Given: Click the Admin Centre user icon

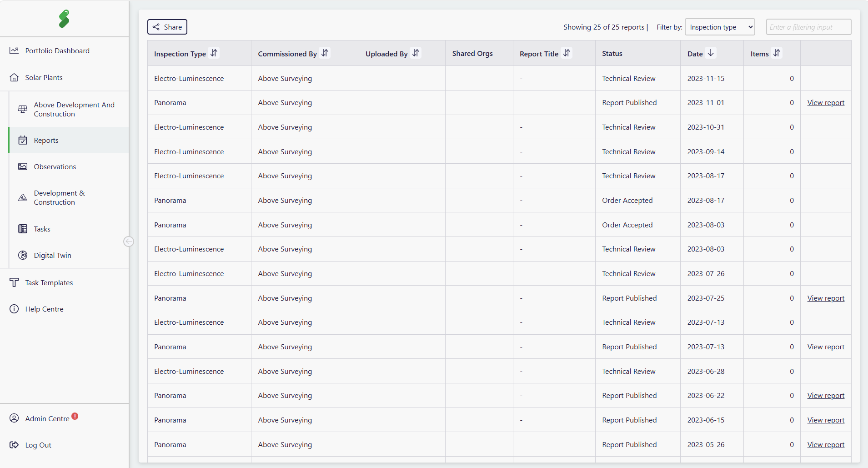Looking at the screenshot, I should (14, 418).
